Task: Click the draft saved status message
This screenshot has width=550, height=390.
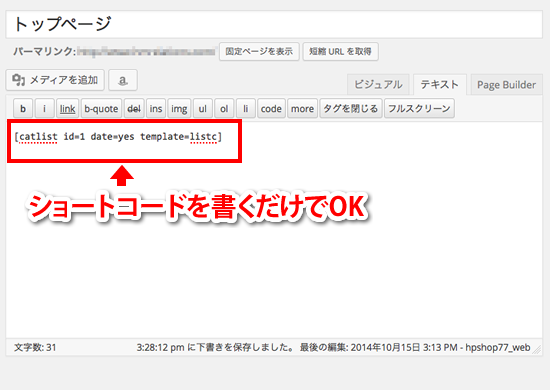Action: click(215, 347)
